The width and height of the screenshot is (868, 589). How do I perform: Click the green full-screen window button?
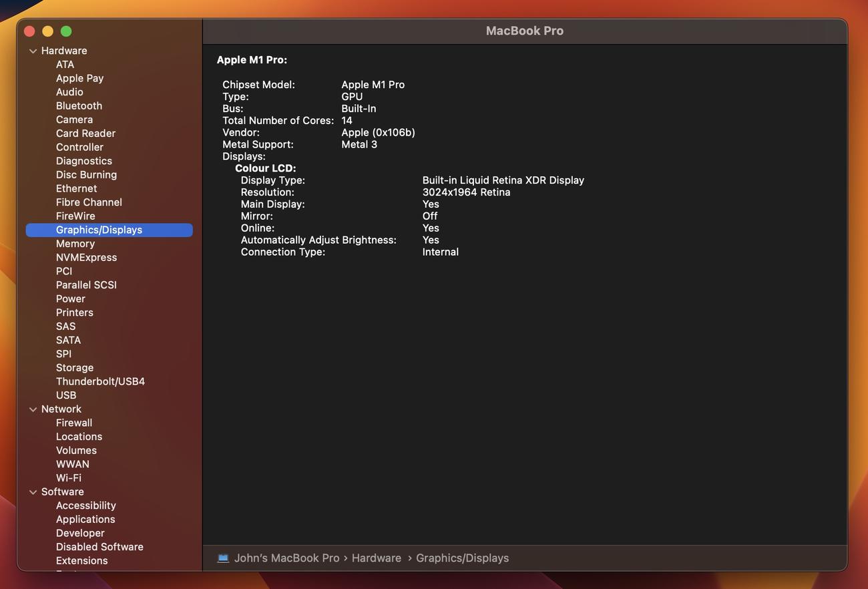(66, 31)
